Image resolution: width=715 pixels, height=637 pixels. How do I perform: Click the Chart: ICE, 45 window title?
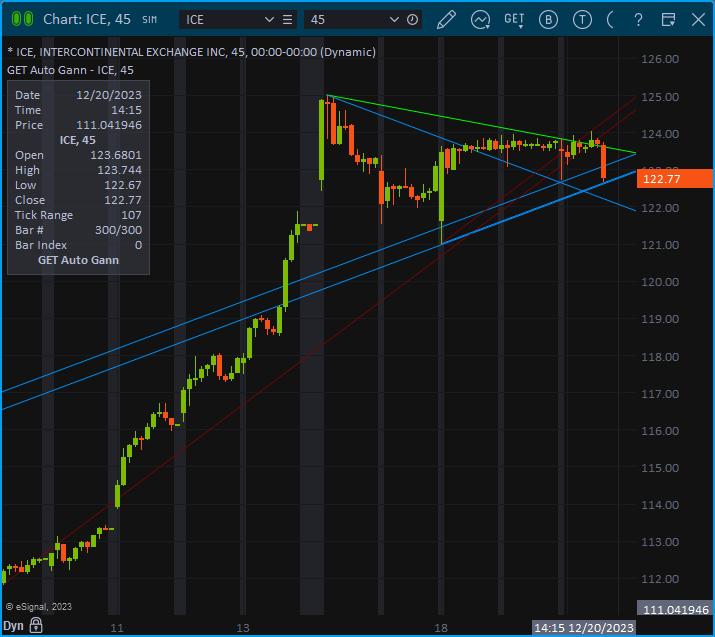tap(87, 20)
